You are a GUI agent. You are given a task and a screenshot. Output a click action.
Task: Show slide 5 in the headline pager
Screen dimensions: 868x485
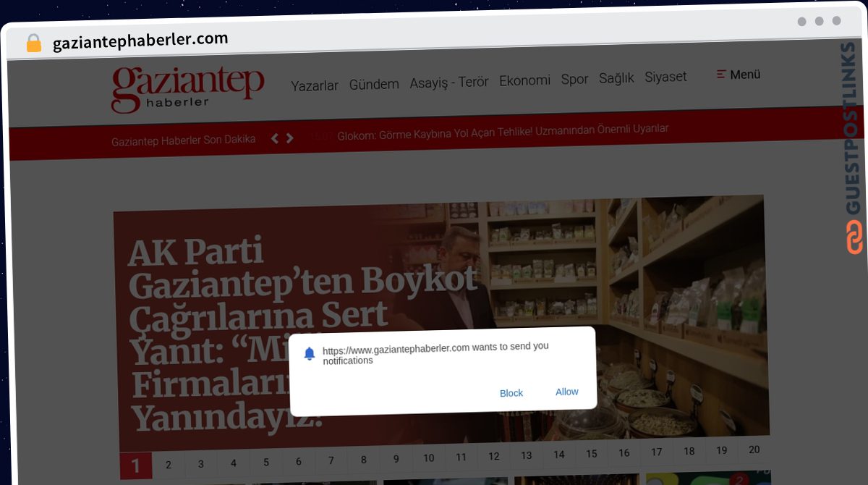click(266, 463)
